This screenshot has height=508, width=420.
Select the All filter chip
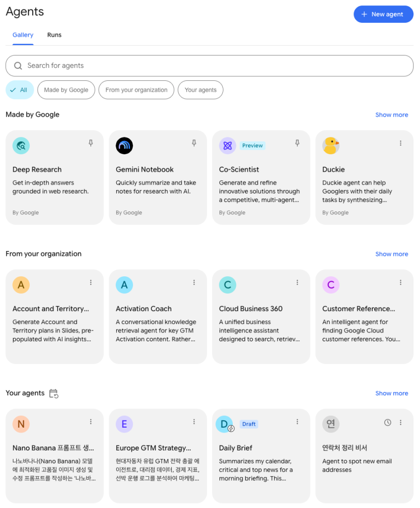tap(20, 90)
